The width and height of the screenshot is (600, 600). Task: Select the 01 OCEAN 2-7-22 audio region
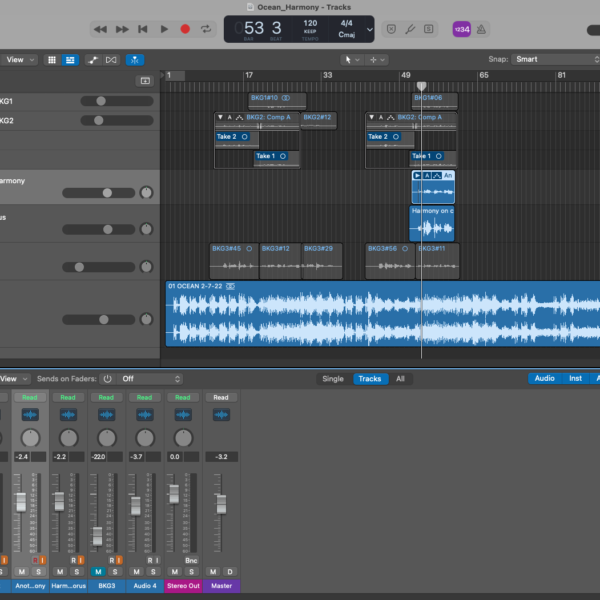(383, 314)
